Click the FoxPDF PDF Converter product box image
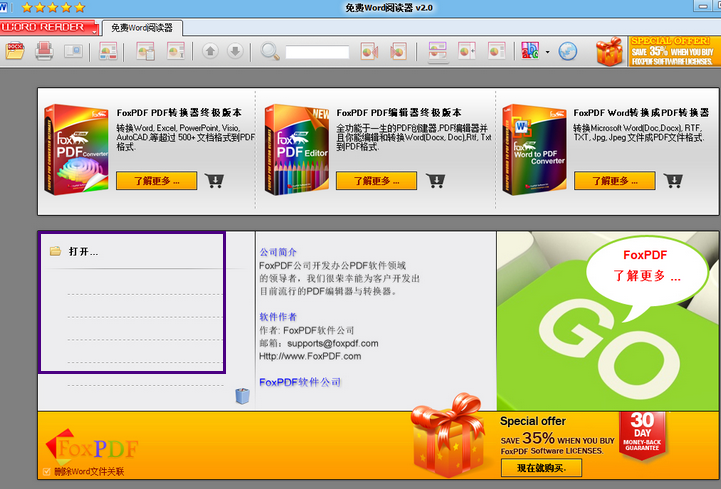The width and height of the screenshot is (721, 489). click(x=76, y=149)
